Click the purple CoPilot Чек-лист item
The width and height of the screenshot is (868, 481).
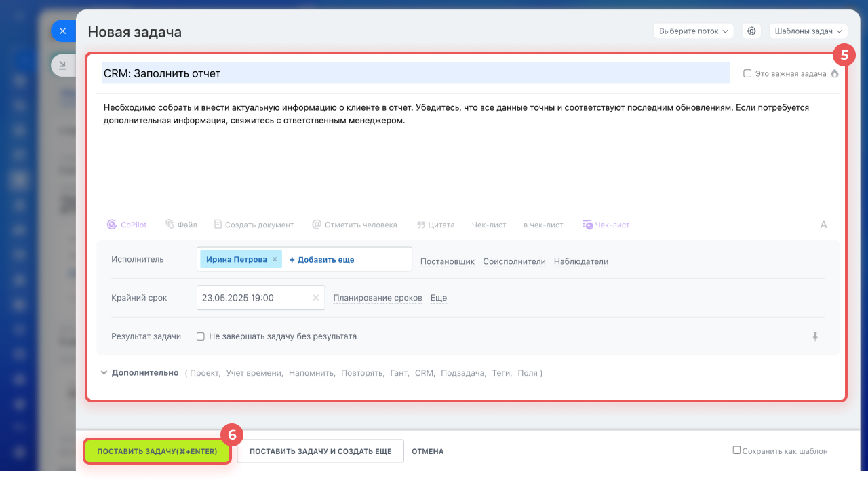[x=606, y=225]
